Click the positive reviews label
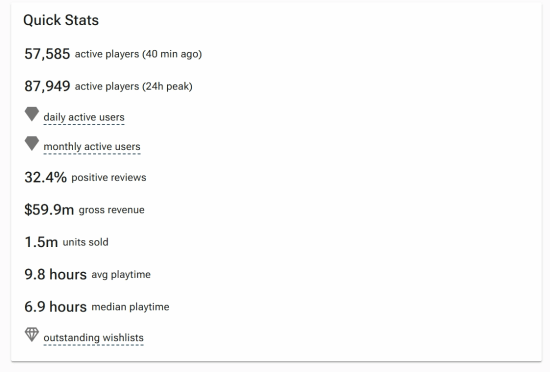This screenshot has width=550, height=372. [x=109, y=177]
